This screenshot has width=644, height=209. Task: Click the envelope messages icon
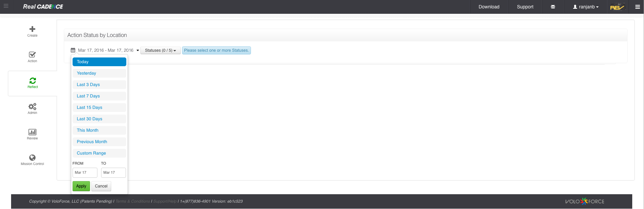(553, 7)
